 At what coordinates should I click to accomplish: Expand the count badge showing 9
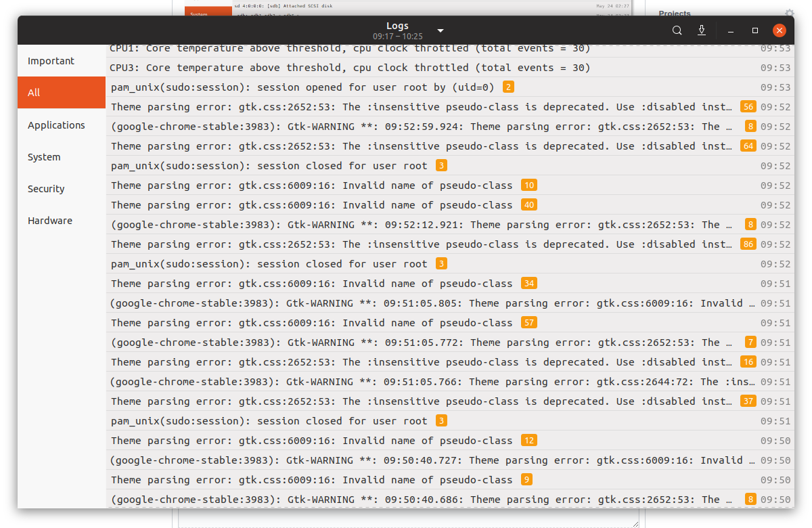[x=526, y=480]
